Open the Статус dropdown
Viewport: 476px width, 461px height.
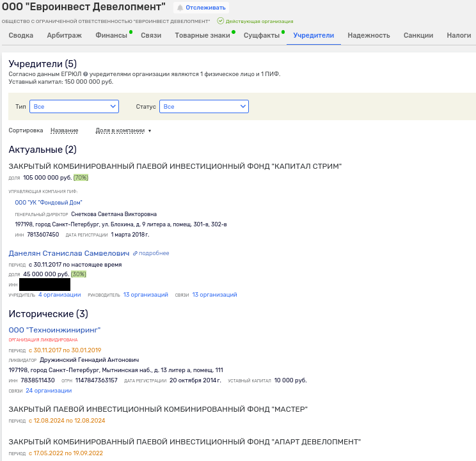pyautogui.click(x=204, y=106)
